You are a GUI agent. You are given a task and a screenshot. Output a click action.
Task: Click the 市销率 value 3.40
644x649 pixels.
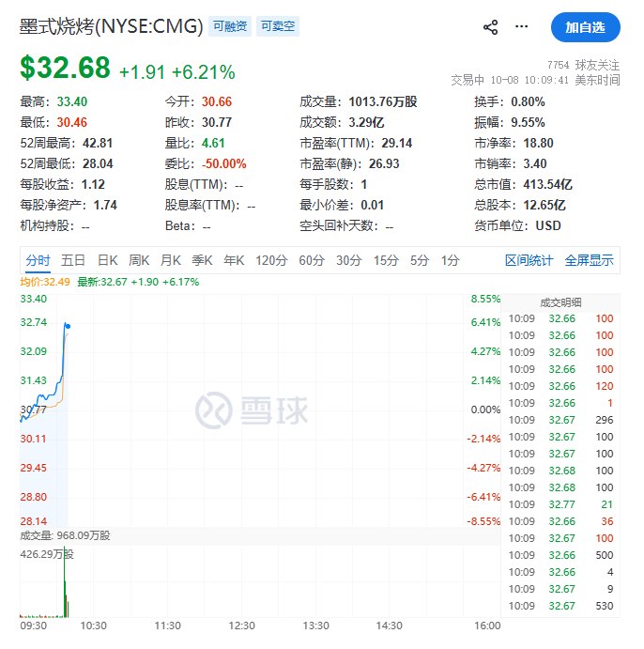click(x=535, y=164)
